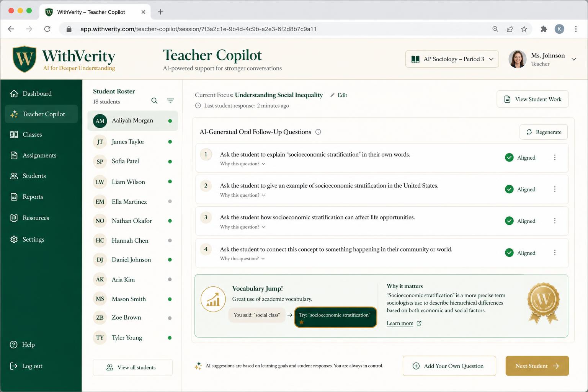Click the browser profile avatar K
Image resolution: width=588 pixels, height=392 pixels.
(559, 29)
